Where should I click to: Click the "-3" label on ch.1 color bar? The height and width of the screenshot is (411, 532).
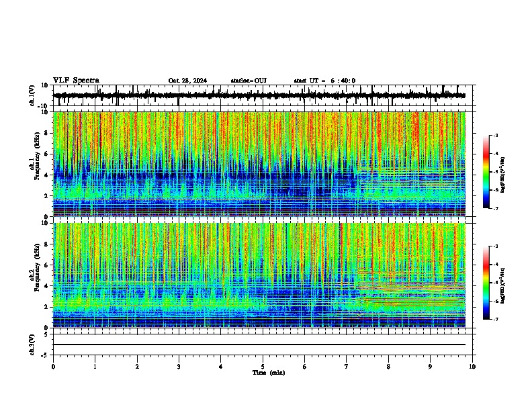tap(496, 135)
